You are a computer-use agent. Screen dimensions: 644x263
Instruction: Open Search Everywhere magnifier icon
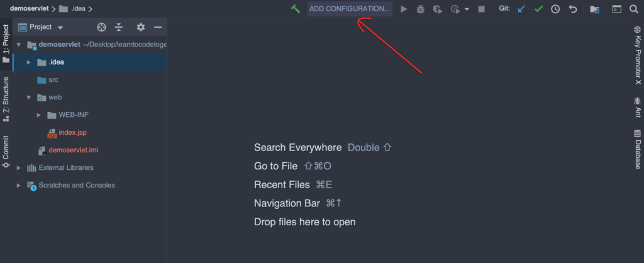[x=634, y=9]
